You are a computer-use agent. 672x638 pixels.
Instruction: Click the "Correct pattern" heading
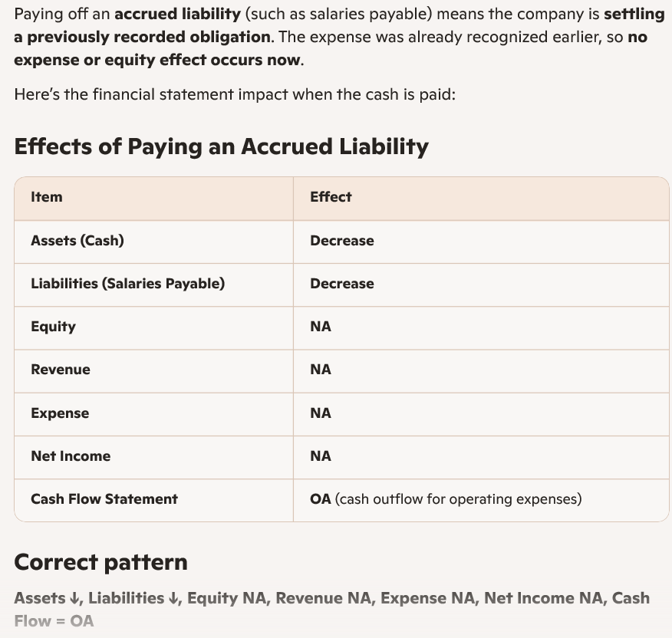click(100, 562)
